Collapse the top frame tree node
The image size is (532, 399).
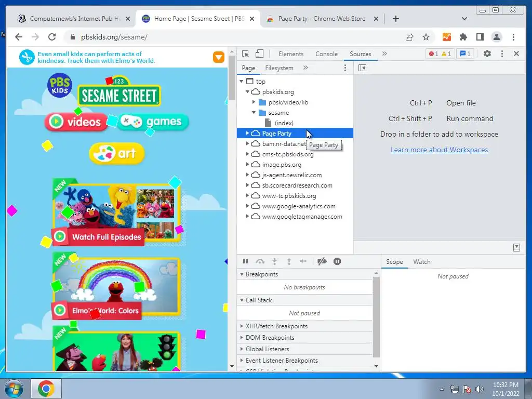241,82
